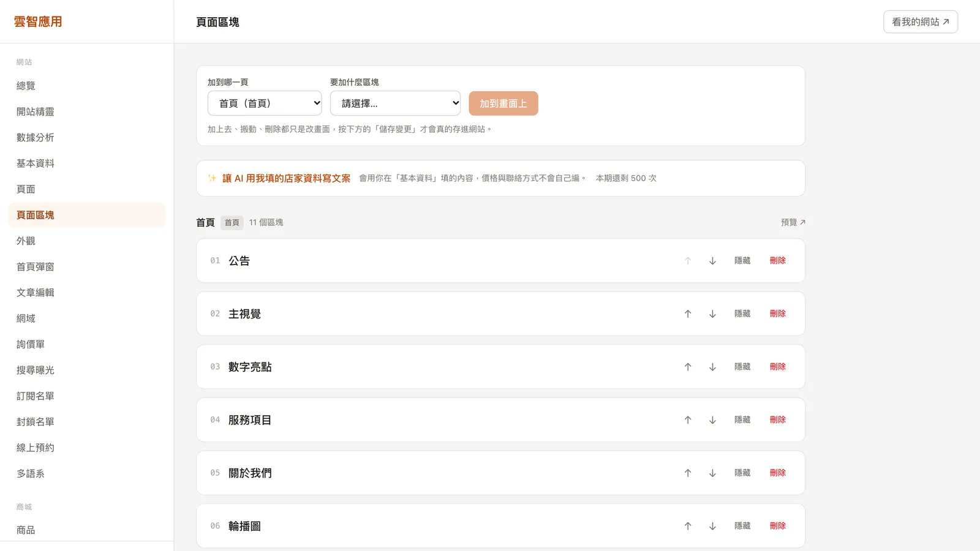Open 看我的網站 button
Viewport: 980px width, 551px height.
[921, 22]
